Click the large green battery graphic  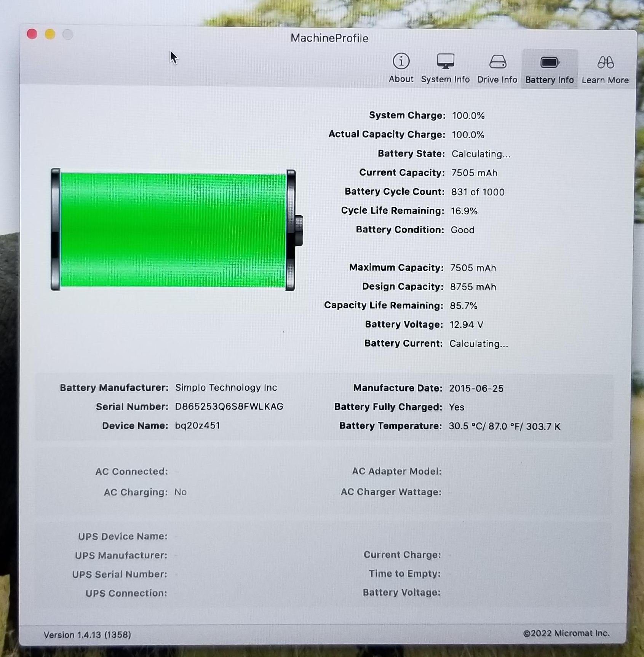(173, 230)
